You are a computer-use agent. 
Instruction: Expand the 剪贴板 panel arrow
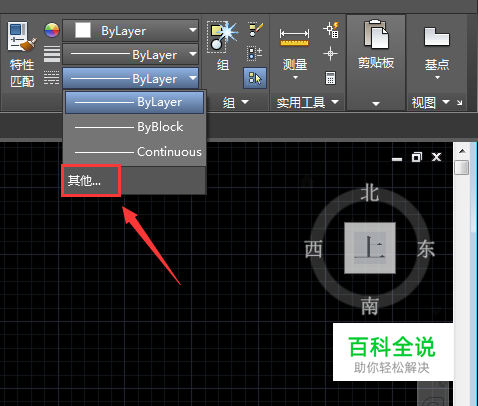(376, 104)
